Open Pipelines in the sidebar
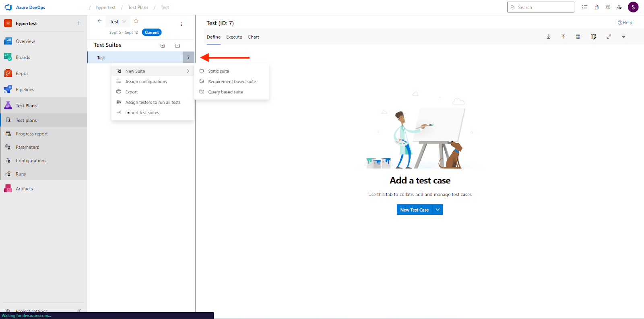The height and width of the screenshot is (319, 644). coord(25,90)
